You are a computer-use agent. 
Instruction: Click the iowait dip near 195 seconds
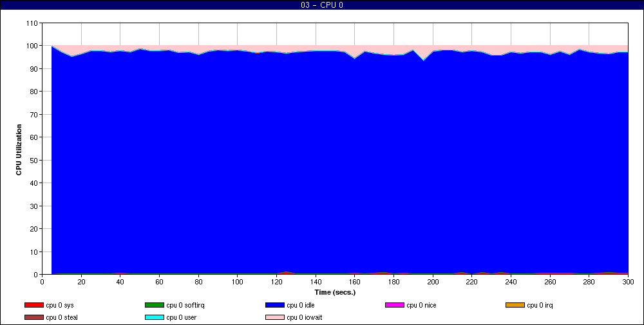point(423,54)
